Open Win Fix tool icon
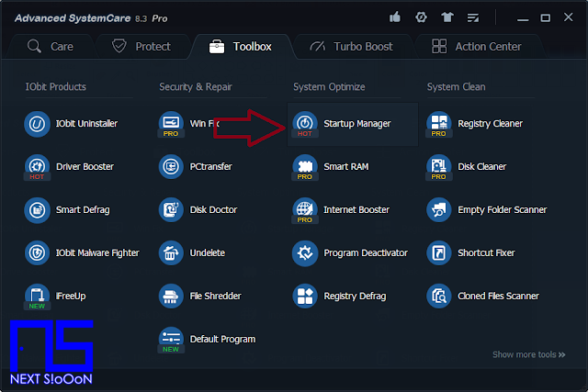 171,124
